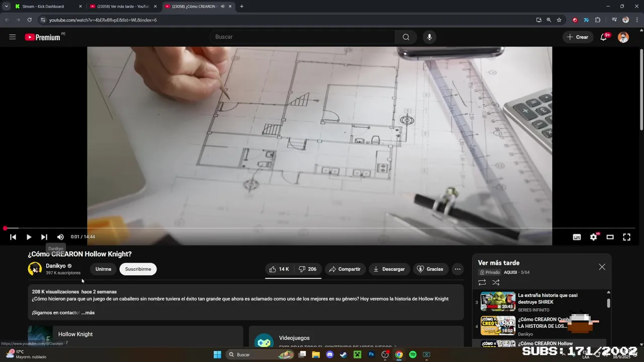The width and height of the screenshot is (644, 362).
Task: Open the media control icon in toolbar
Action: point(614,20)
